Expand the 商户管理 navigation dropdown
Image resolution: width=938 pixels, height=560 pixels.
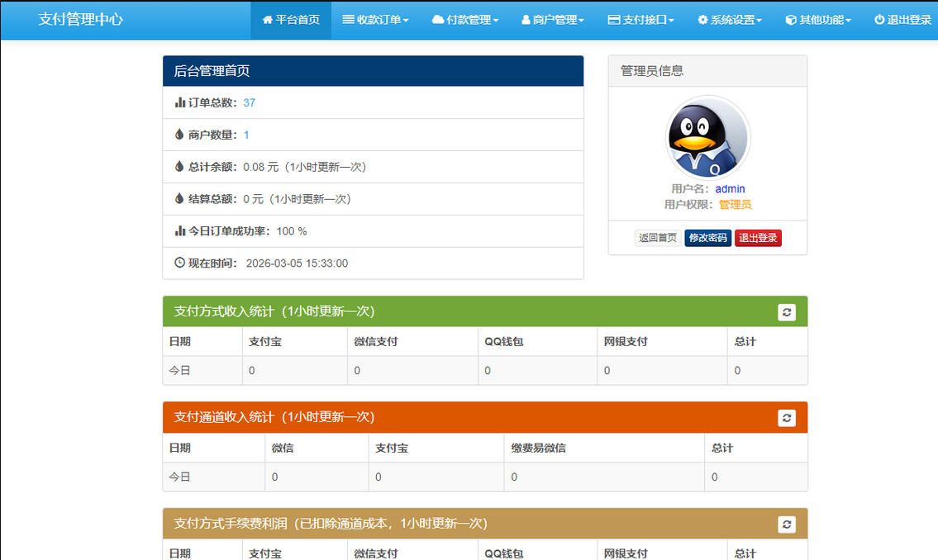(553, 20)
